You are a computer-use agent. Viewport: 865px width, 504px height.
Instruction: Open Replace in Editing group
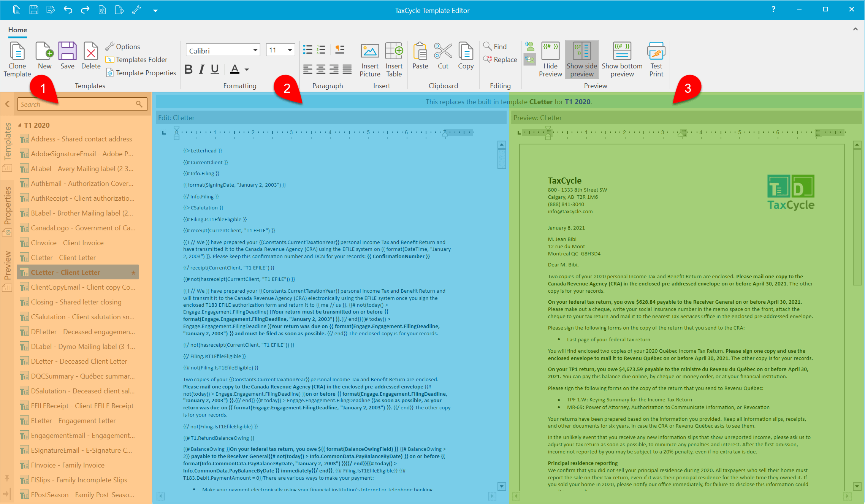500,59
